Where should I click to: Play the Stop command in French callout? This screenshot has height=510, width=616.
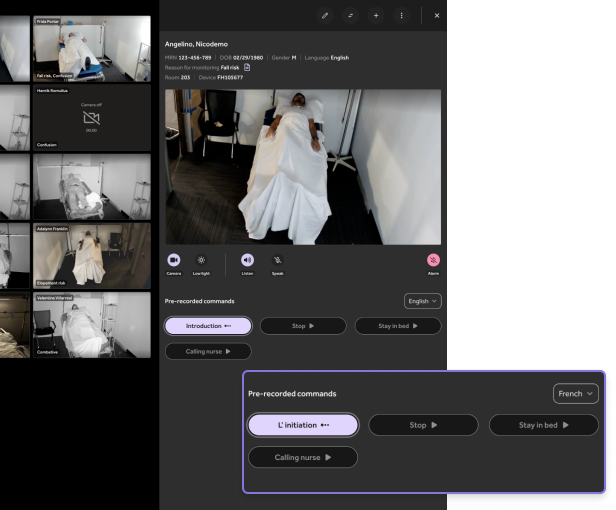point(424,425)
